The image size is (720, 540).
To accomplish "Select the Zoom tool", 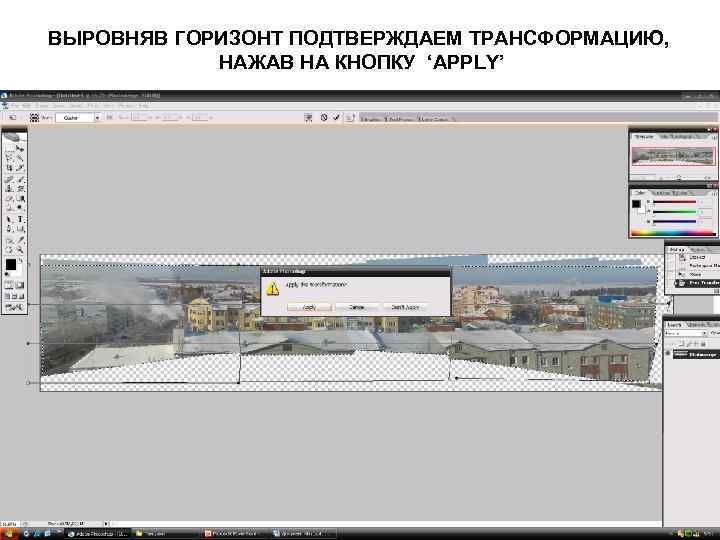I will coord(20,250).
